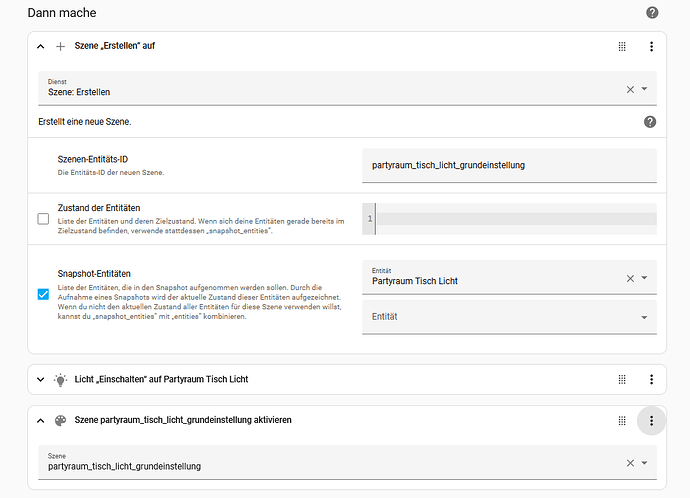Clear the Partyraum Tisch Licht entity
The image size is (690, 498).
pyautogui.click(x=630, y=278)
